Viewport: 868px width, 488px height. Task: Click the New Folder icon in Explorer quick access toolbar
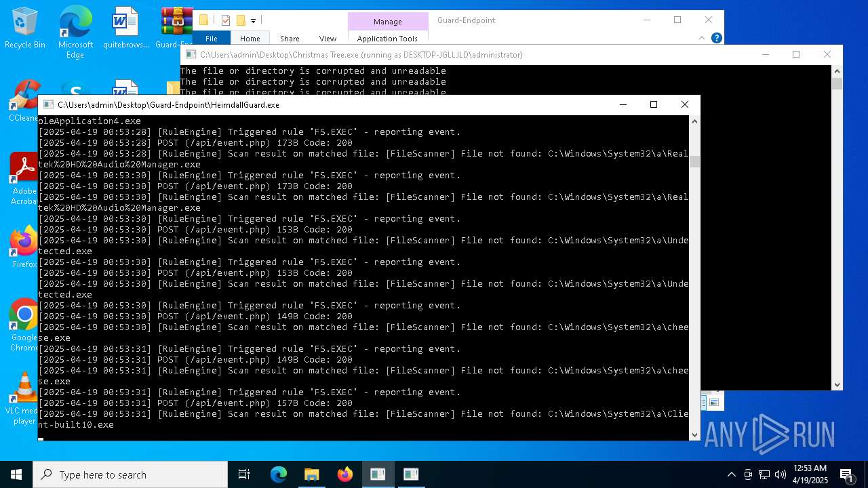pyautogui.click(x=241, y=20)
